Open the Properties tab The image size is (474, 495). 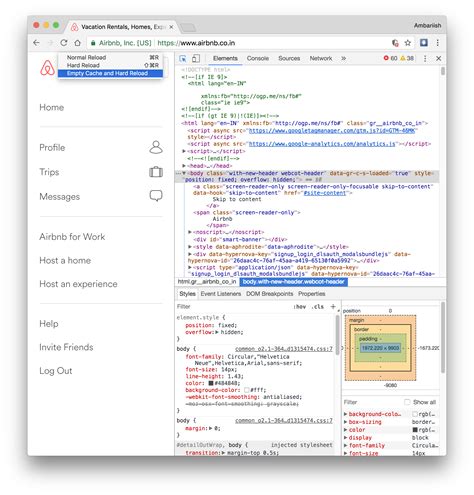312,294
